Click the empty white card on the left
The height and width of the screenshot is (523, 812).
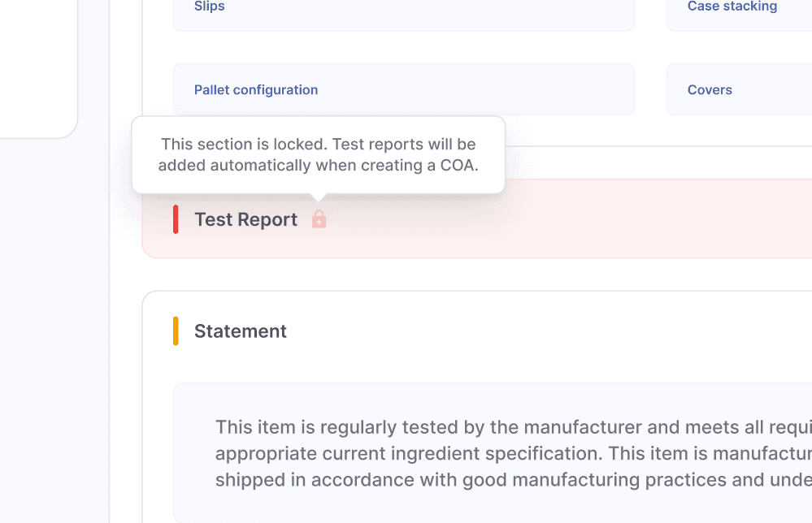click(x=37, y=65)
